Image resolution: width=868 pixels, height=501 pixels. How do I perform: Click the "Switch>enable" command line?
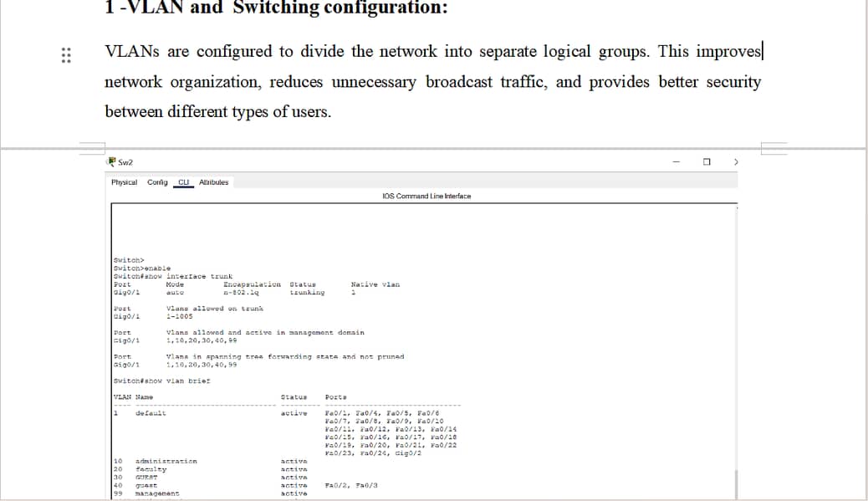pos(141,268)
